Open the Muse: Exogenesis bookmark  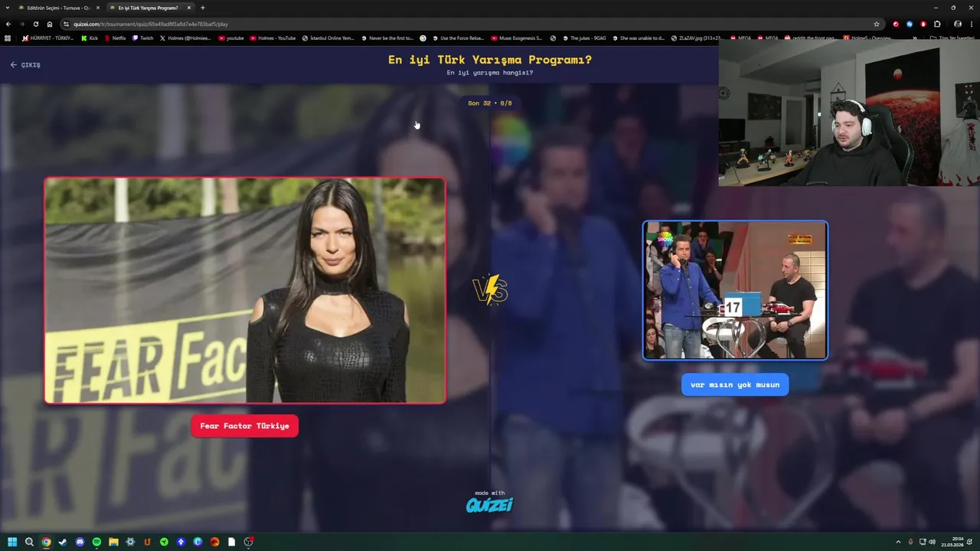(x=517, y=37)
